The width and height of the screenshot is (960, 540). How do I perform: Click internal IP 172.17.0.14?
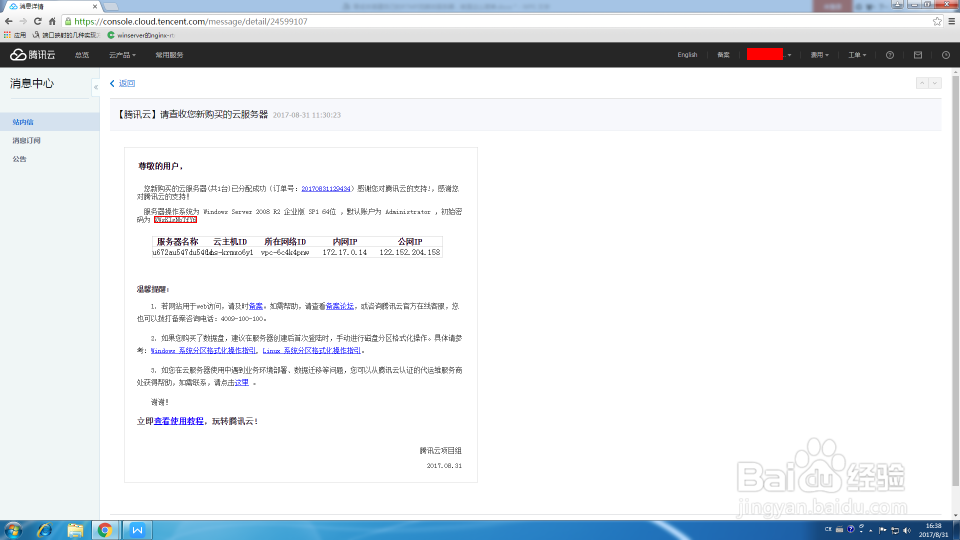click(x=345, y=252)
